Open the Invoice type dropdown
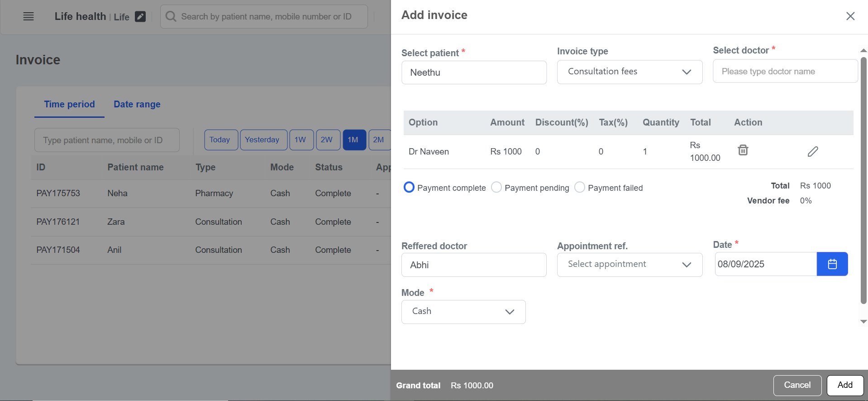The image size is (868, 401). tap(630, 72)
